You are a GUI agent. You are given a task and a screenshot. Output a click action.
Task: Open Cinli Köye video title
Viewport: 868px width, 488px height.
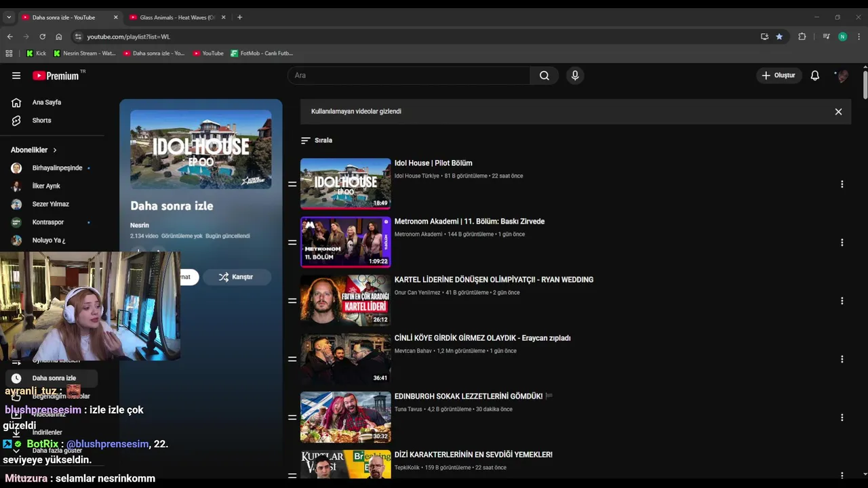(482, 338)
